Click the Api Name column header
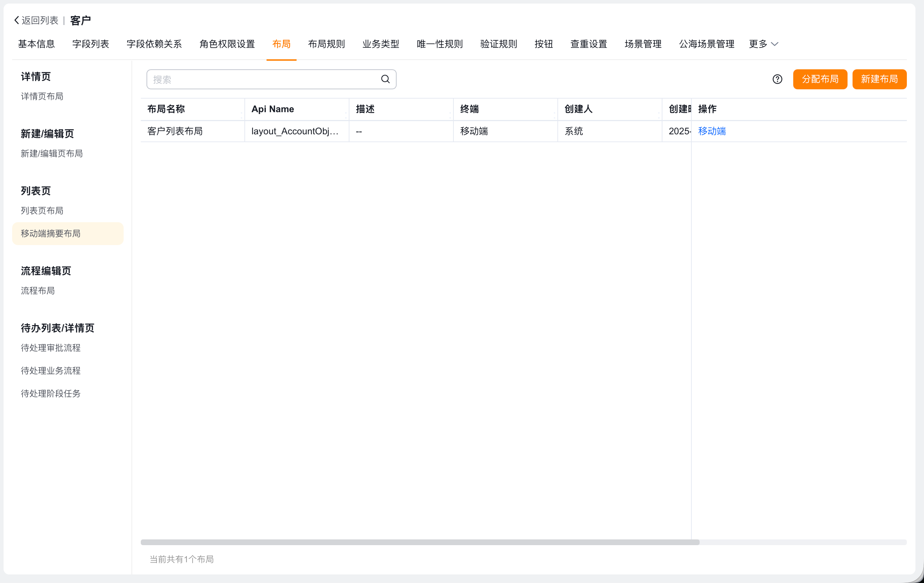This screenshot has height=583, width=924. 297,109
